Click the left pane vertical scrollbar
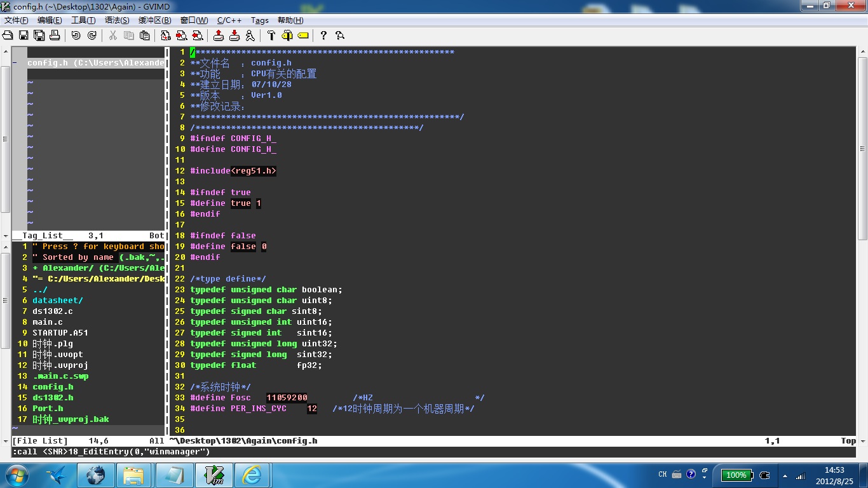The width and height of the screenshot is (868, 488). pos(5,140)
